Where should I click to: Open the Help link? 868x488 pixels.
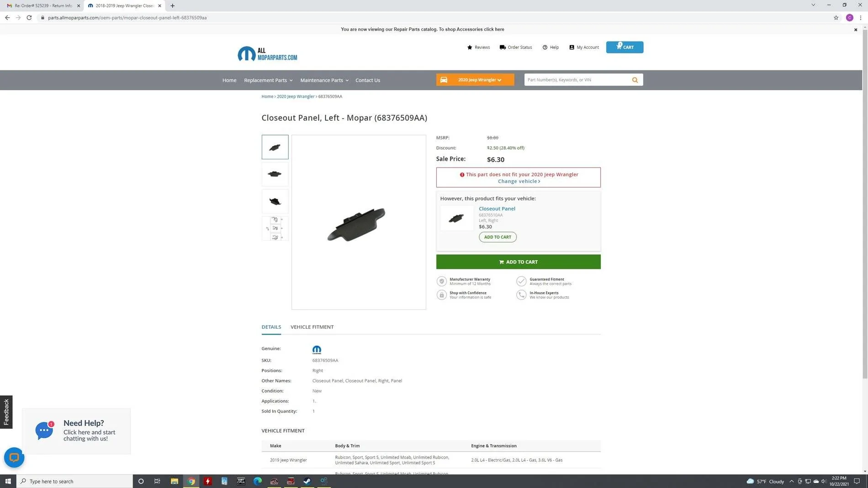click(x=550, y=47)
